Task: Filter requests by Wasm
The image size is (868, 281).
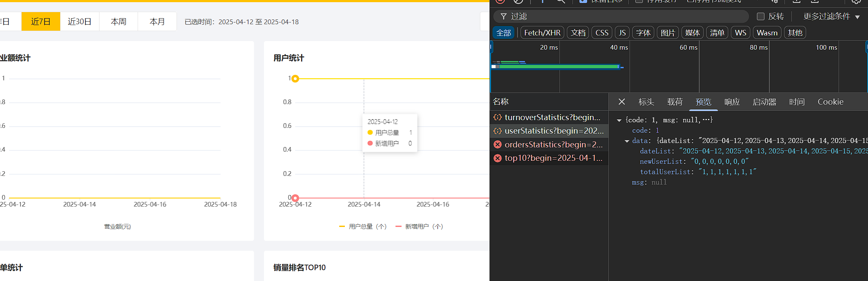Action: (x=767, y=33)
